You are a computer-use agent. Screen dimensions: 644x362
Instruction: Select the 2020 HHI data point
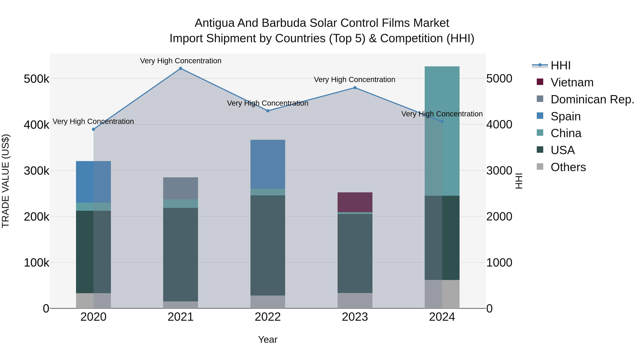coord(94,129)
